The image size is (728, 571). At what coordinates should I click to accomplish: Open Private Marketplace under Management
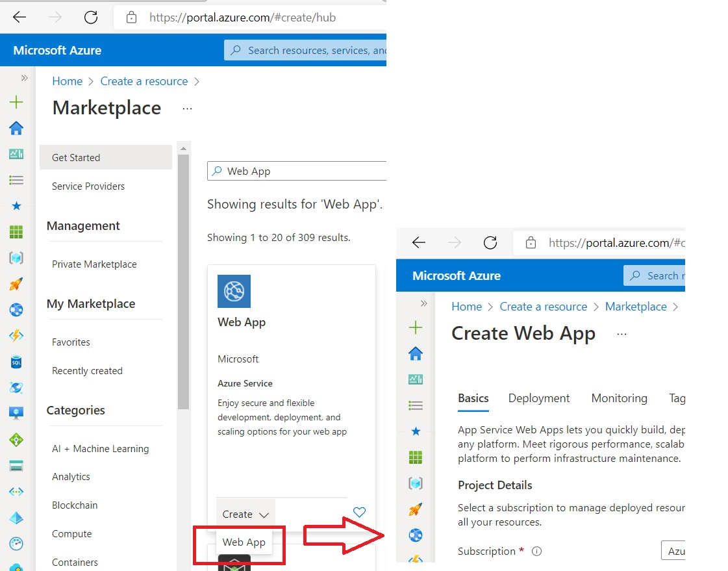94,264
